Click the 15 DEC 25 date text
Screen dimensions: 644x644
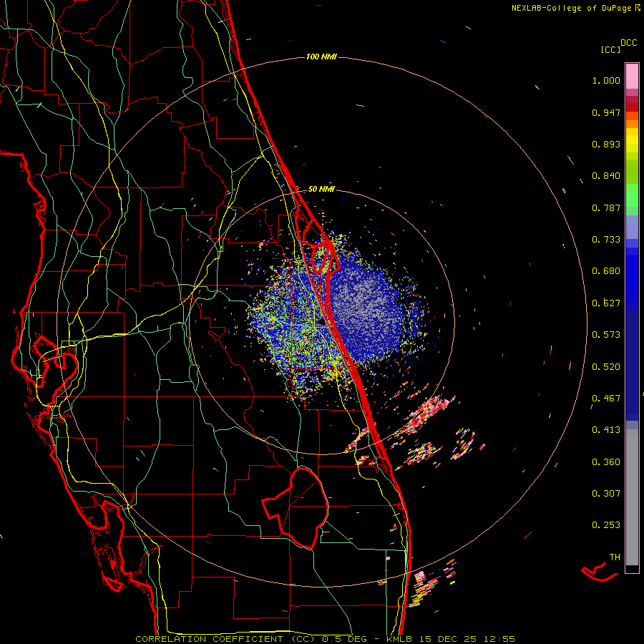(x=448, y=639)
